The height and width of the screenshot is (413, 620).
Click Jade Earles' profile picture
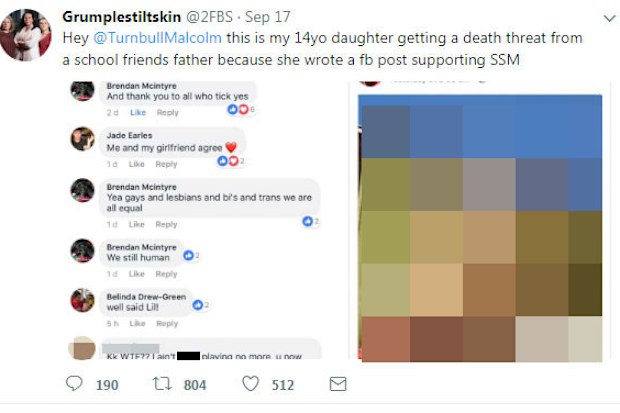point(83,139)
